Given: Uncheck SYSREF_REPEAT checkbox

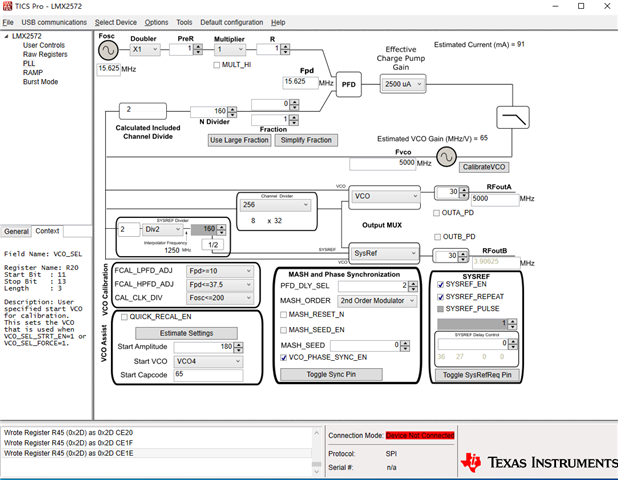Looking at the screenshot, I should click(x=441, y=297).
